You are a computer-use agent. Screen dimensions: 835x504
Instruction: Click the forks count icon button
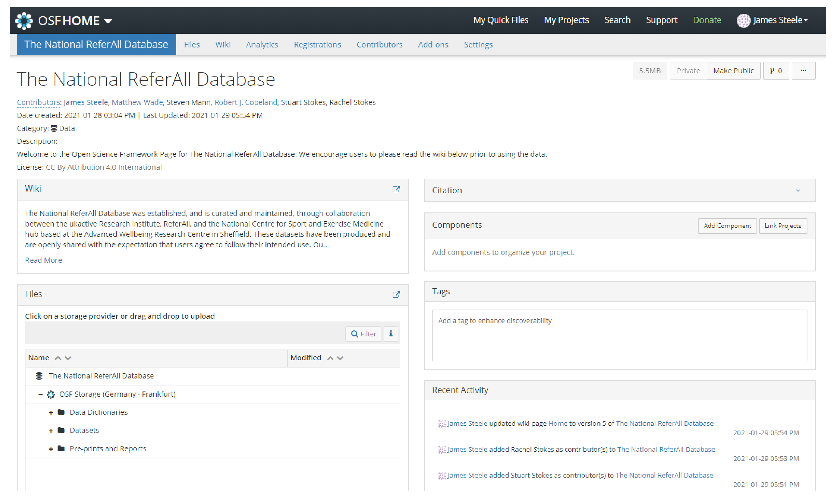point(776,71)
